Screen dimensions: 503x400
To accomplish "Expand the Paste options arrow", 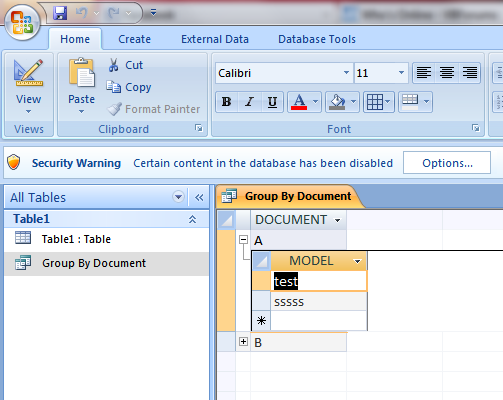I will click(x=82, y=111).
